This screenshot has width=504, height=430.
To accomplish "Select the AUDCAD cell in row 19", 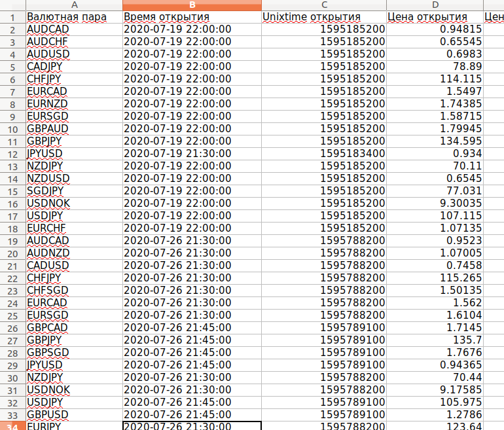I will coord(74,241).
